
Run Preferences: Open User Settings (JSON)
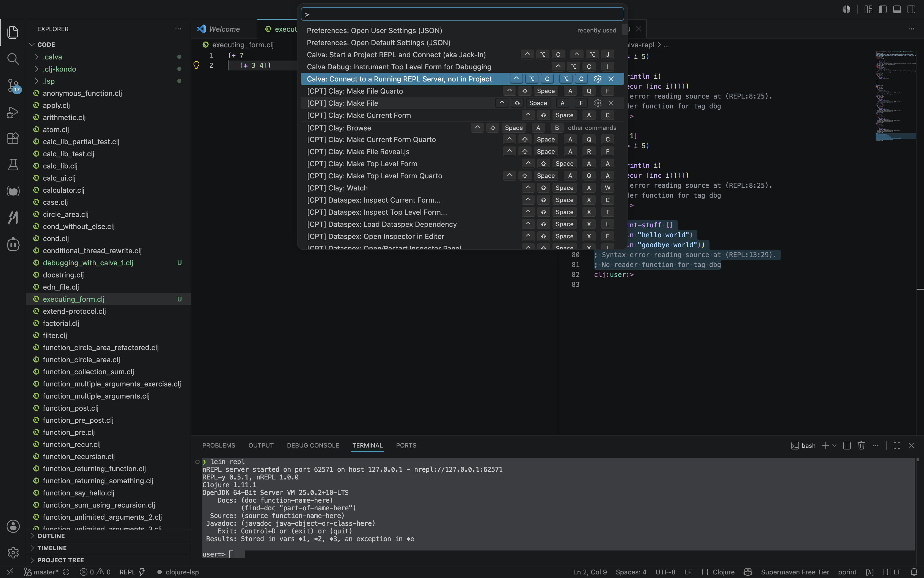click(x=462, y=30)
